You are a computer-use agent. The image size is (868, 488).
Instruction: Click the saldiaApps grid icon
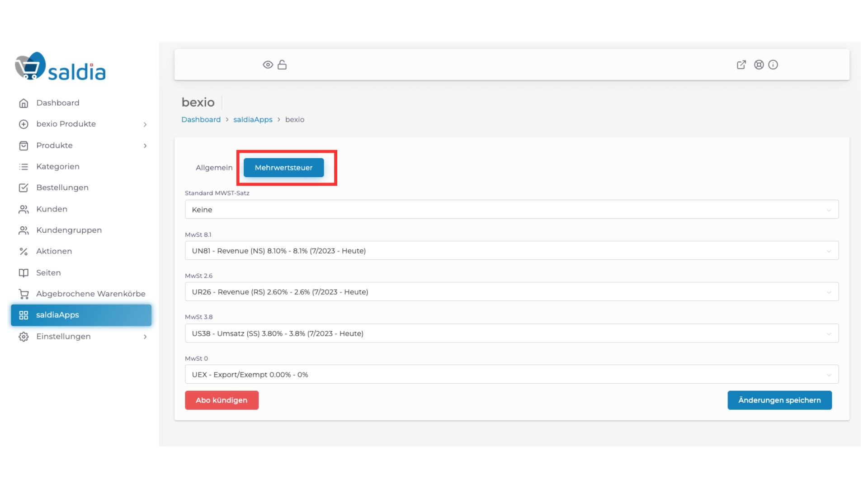tap(24, 315)
